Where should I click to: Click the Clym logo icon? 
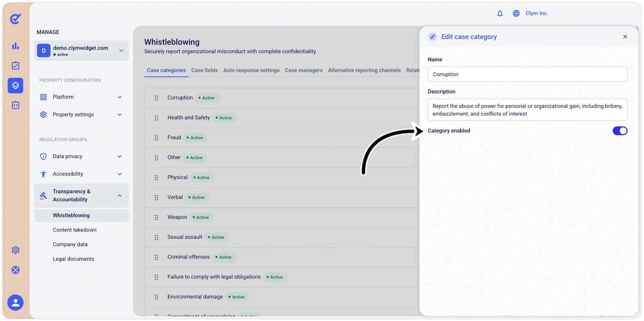click(15, 18)
